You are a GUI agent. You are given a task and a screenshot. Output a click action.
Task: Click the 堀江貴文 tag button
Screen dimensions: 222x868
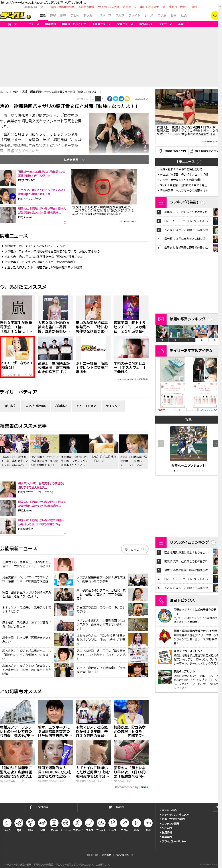click(x=10, y=406)
